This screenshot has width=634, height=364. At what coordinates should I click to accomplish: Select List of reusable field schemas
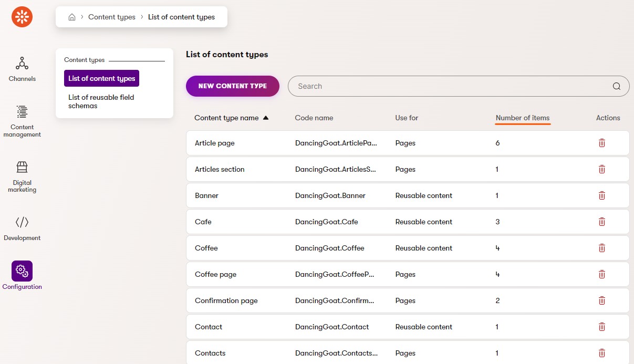point(101,101)
